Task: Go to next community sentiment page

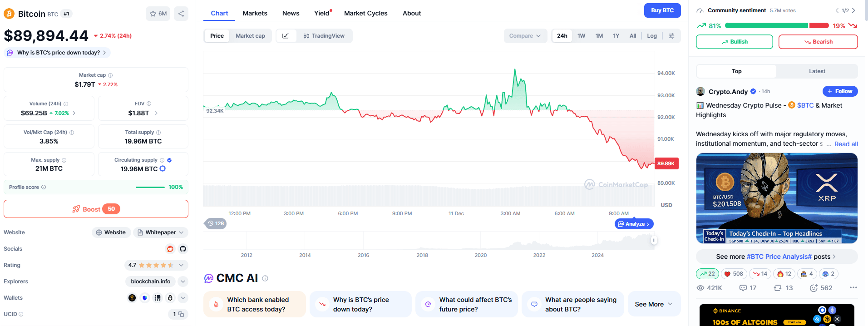Action: 853,10
